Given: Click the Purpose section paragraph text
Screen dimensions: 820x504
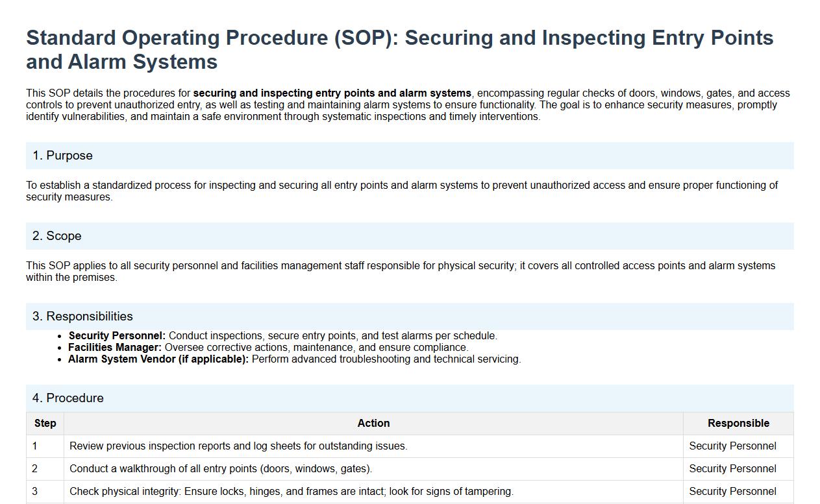Looking at the screenshot, I should [x=401, y=191].
